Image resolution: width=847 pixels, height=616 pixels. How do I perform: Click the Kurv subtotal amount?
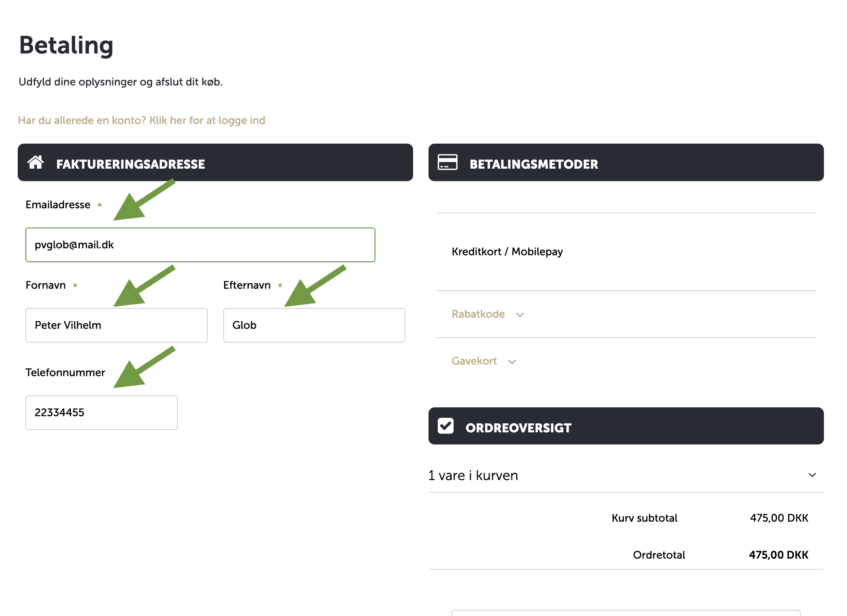[779, 518]
